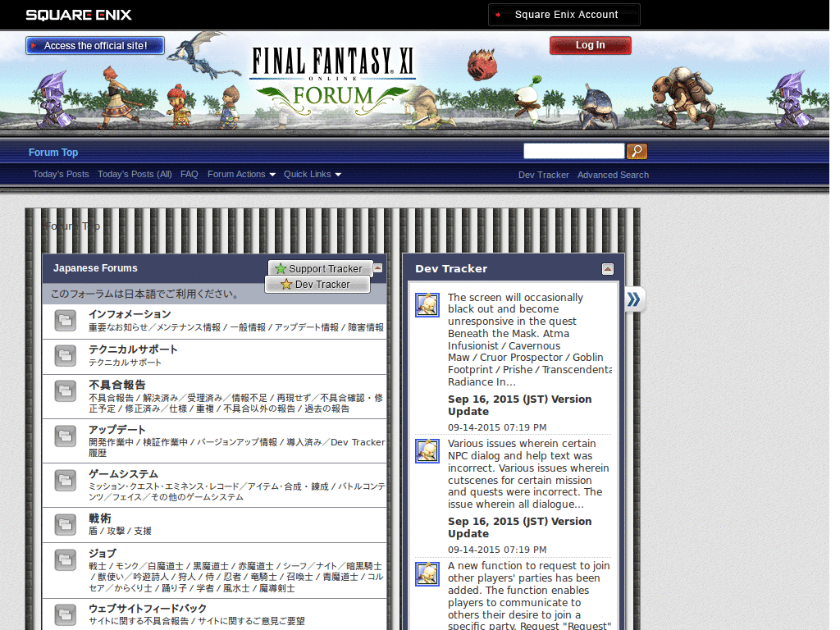This screenshot has width=840, height=630.
Task: Click the double-arrow sidebar expander
Action: pyautogui.click(x=634, y=300)
